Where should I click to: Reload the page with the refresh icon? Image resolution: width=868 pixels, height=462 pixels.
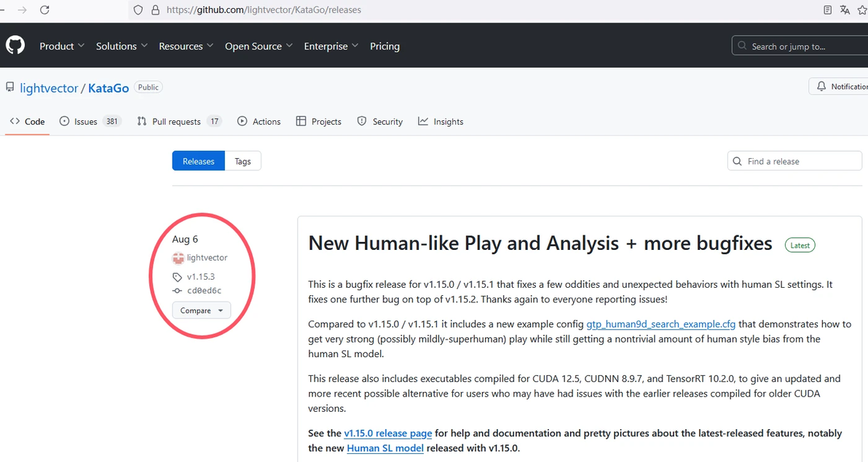(x=44, y=10)
